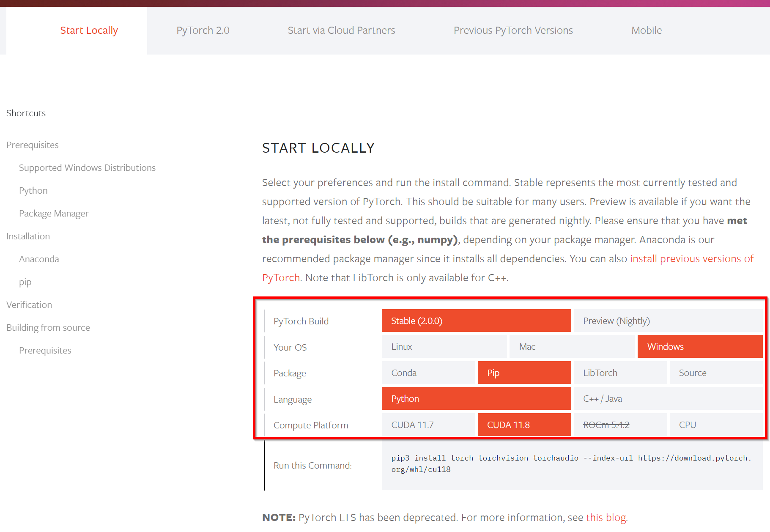Jump to Anaconda installation shortcut
The width and height of the screenshot is (770, 532).
[39, 259]
